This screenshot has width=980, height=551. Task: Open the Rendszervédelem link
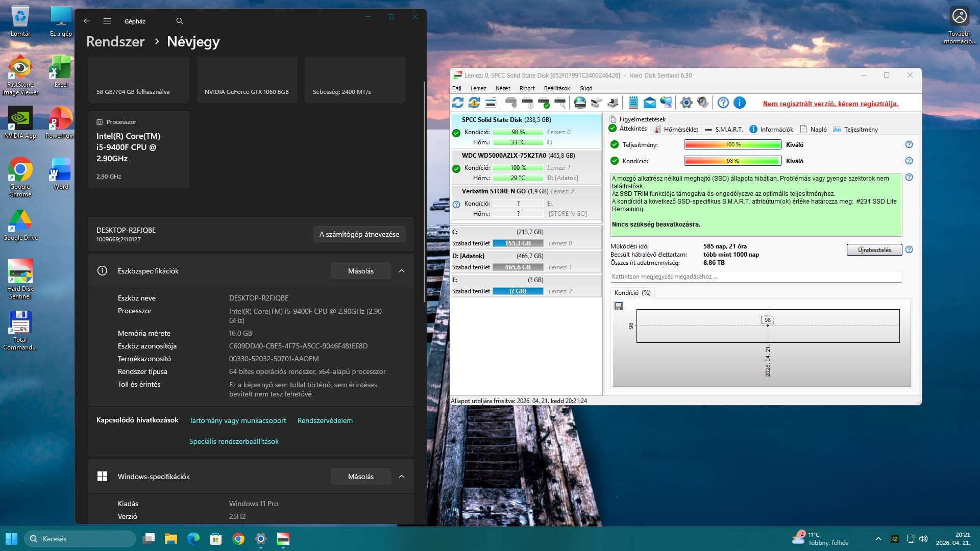(x=325, y=420)
